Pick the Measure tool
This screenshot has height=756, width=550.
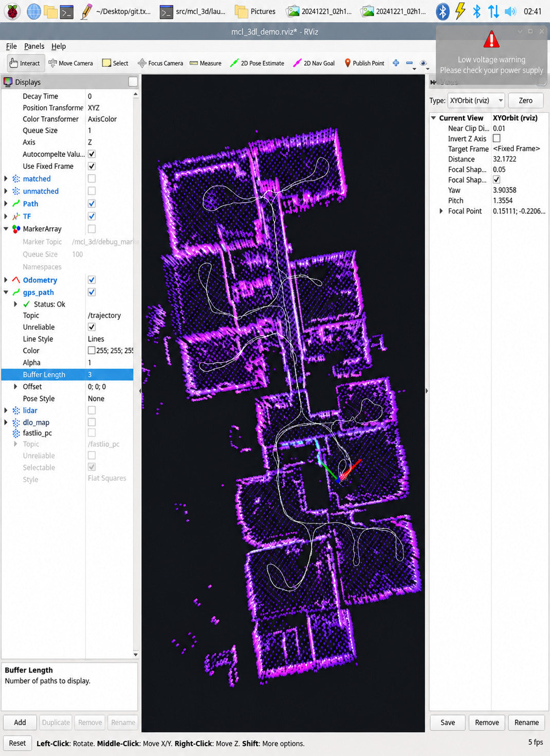(205, 63)
